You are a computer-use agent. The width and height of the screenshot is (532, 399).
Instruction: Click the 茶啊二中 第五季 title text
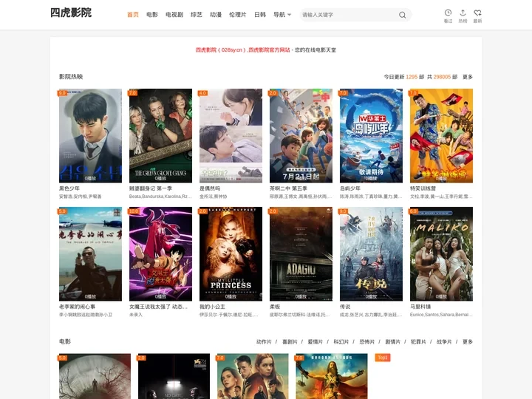coord(288,188)
